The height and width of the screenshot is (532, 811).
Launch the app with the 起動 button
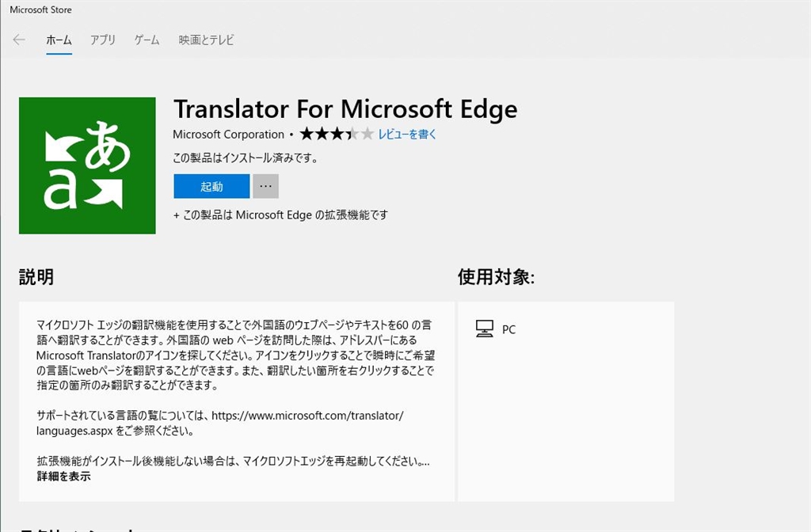coord(211,187)
